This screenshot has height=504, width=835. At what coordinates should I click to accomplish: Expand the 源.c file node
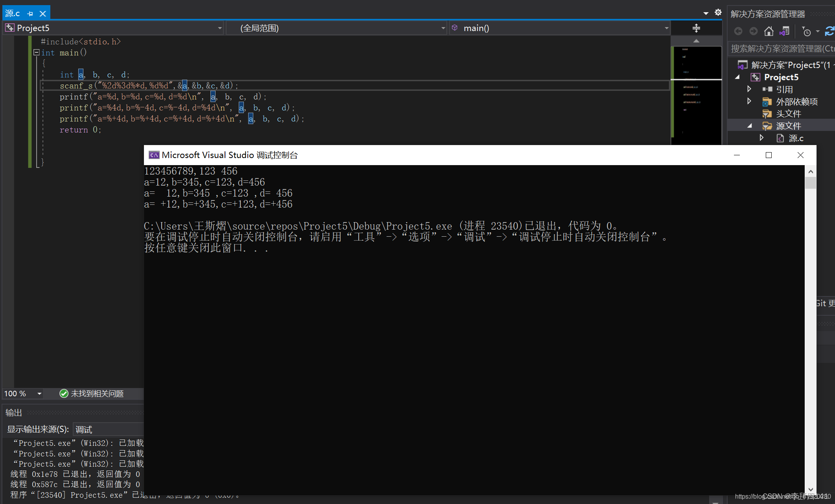tap(761, 138)
